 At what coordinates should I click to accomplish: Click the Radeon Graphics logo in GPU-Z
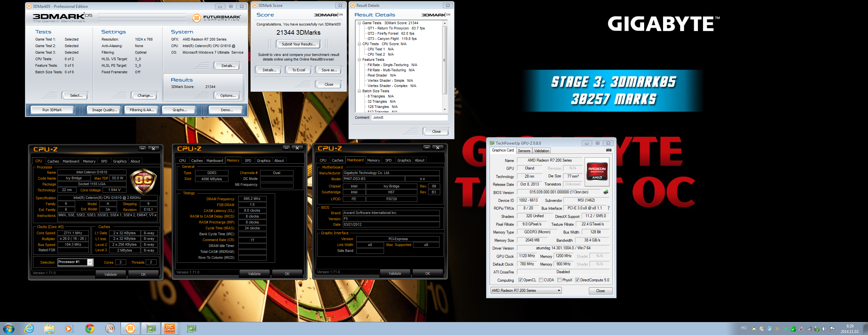click(597, 171)
